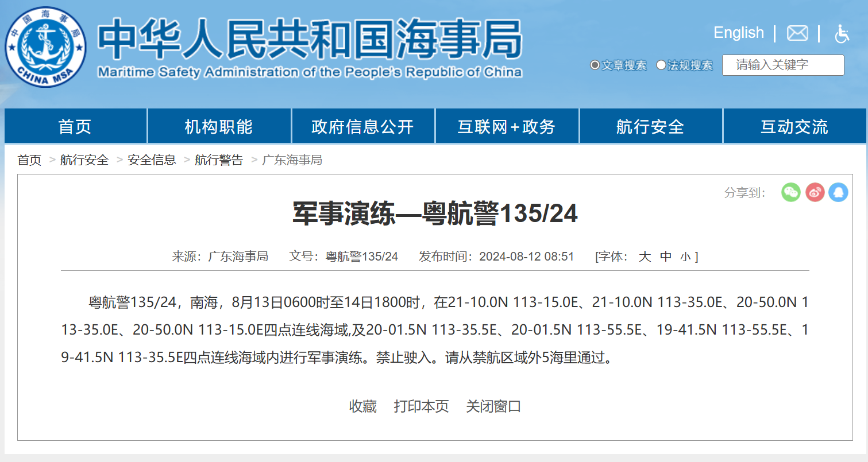
Task: Set font size to 小
Action: pos(685,257)
